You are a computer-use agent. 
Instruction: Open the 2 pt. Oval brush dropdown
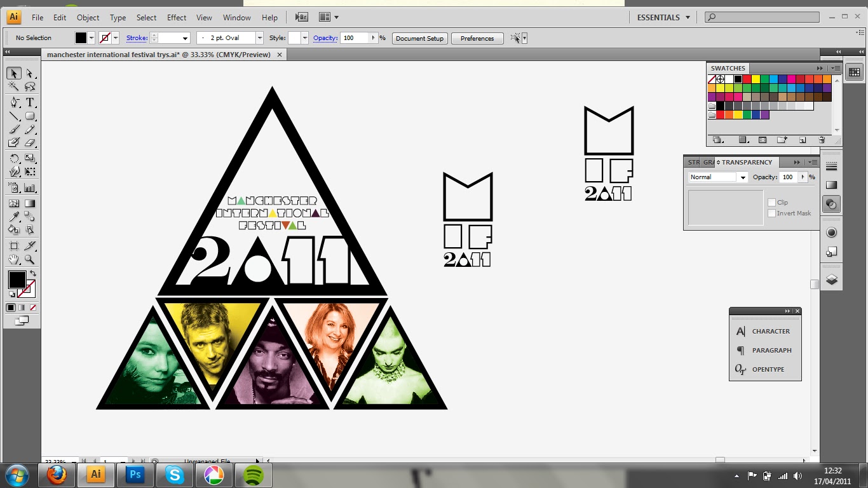pyautogui.click(x=259, y=38)
